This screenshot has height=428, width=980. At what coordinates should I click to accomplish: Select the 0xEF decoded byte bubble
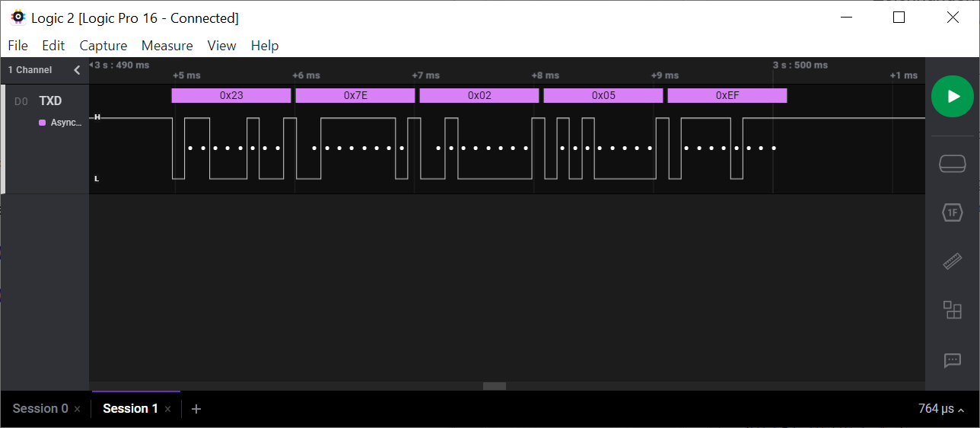click(x=727, y=96)
